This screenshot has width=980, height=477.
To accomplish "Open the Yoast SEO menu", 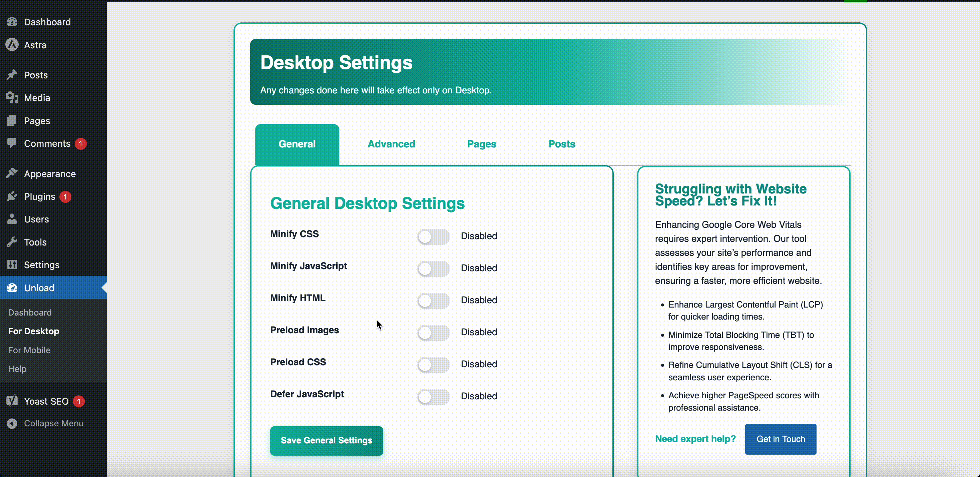I will click(x=53, y=401).
